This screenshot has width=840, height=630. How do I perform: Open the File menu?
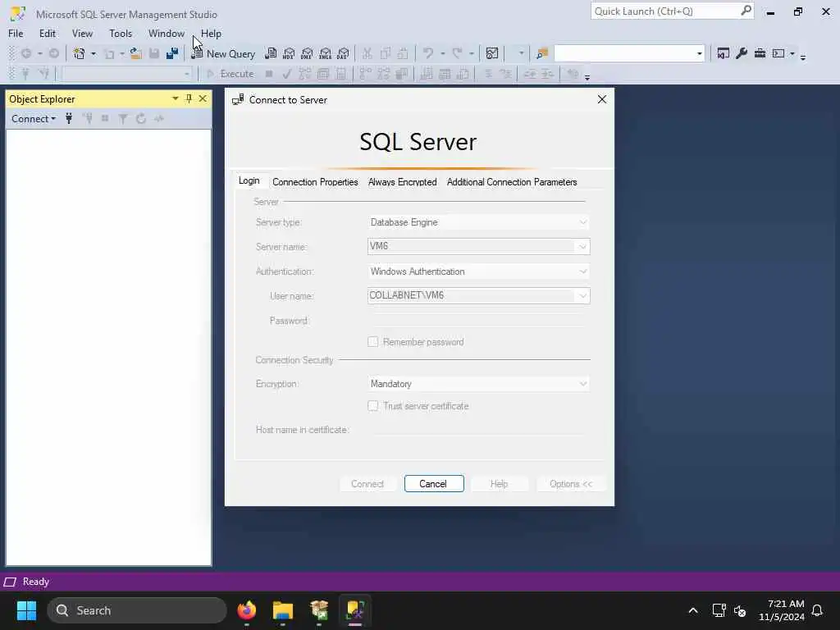pyautogui.click(x=16, y=33)
